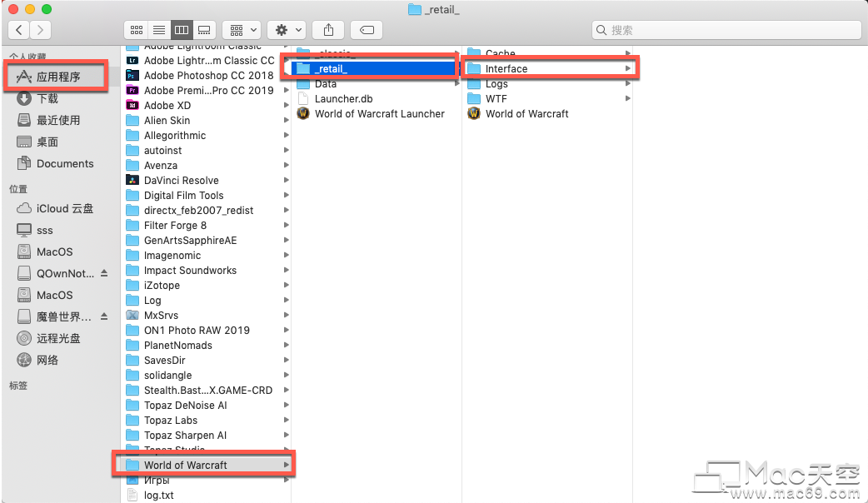Switch to icon view
Image resolution: width=868 pixels, height=503 pixels.
[137, 30]
